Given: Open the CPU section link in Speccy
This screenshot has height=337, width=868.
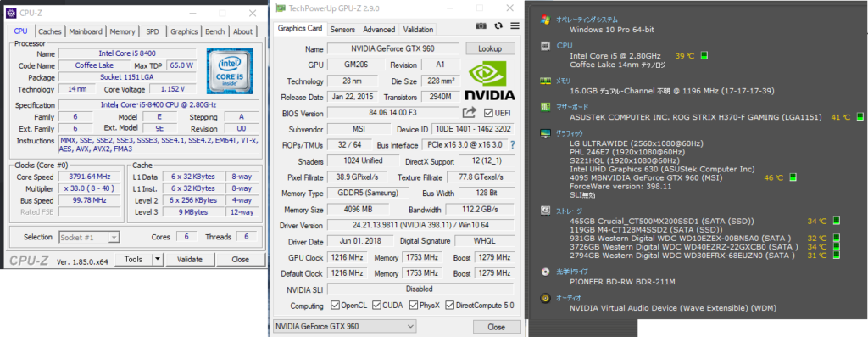Looking at the screenshot, I should [x=564, y=46].
